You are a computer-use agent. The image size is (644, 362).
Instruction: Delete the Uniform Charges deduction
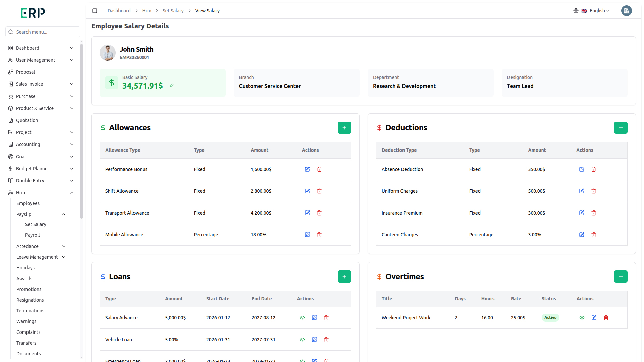click(x=594, y=191)
